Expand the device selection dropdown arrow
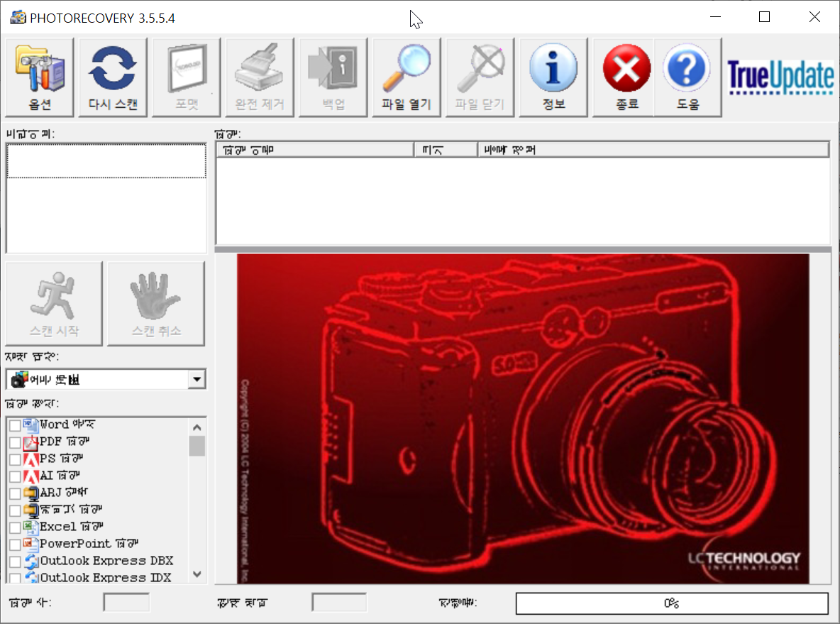Screen dimensions: 840x624 [x=197, y=380]
